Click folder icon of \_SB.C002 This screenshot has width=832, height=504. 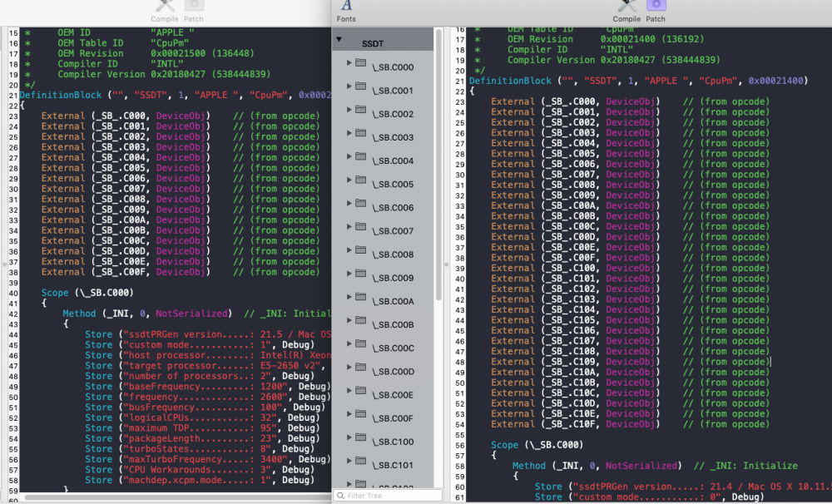[361, 109]
